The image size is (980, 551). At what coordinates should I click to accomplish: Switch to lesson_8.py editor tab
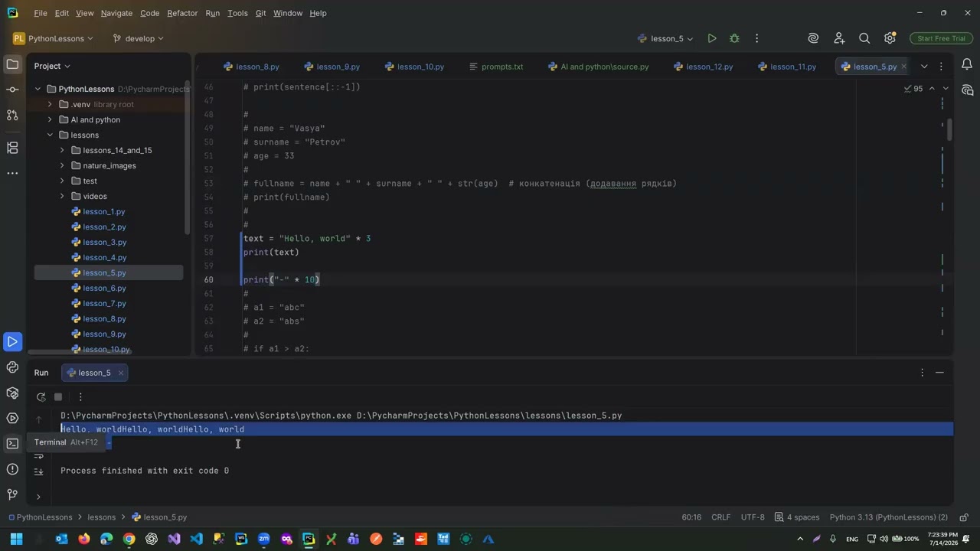(251, 67)
